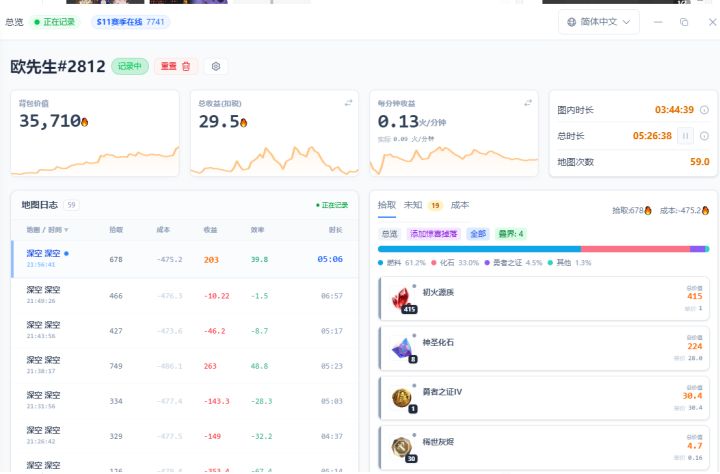This screenshot has width=720, height=474.
Task: Maximize the tracker window
Action: point(684,22)
